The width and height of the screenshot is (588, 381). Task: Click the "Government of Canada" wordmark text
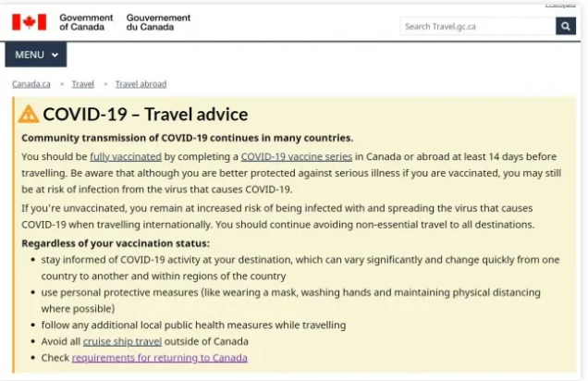click(85, 21)
